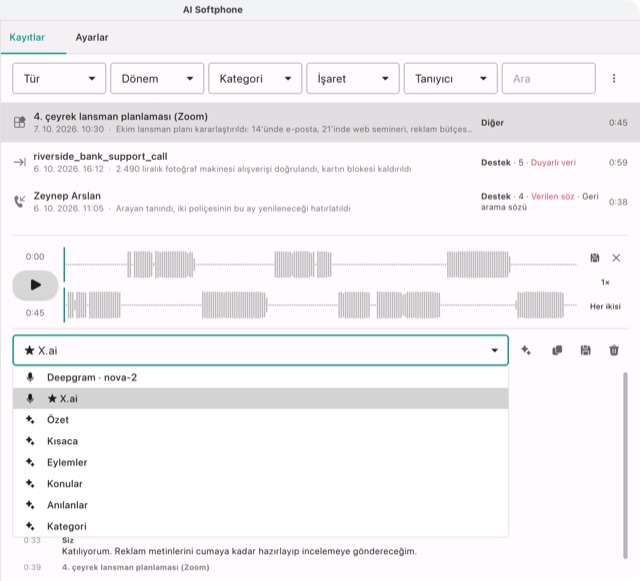Copy transcript using the copy icon
This screenshot has height=581, width=640.
(557, 350)
